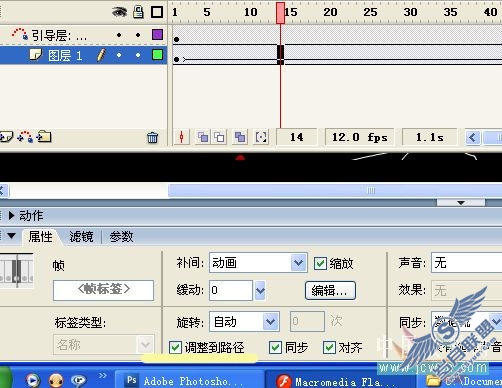This screenshot has height=388, width=502.
Task: Click the 12.0 fps frame rate display
Action: (x=359, y=137)
